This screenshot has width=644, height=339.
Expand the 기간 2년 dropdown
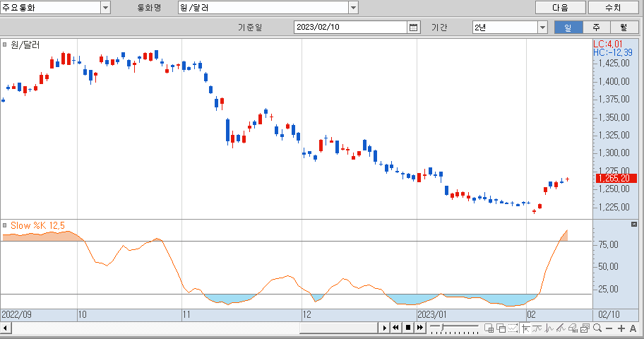pyautogui.click(x=542, y=27)
